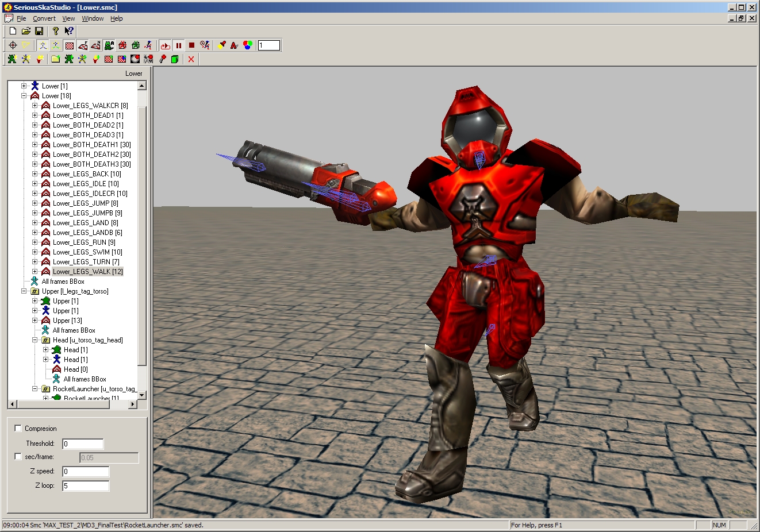Select Lower_BOTH_DEAD2 [1] animation

click(x=88, y=125)
